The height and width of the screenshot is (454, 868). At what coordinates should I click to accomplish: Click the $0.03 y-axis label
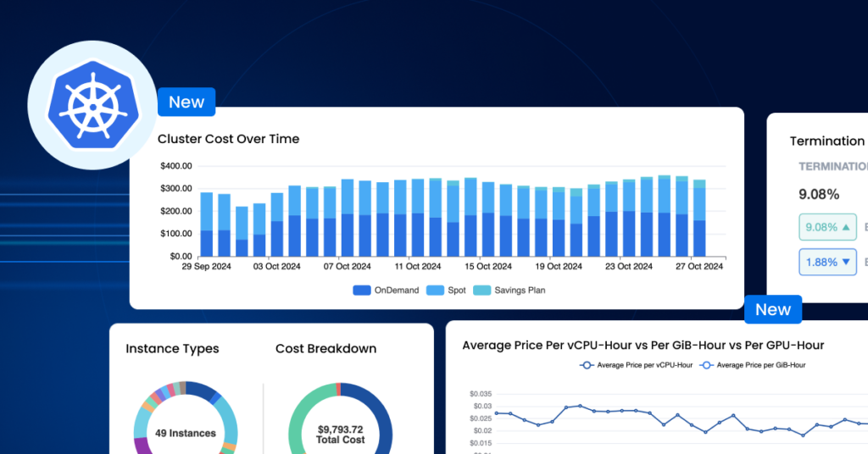click(x=482, y=407)
